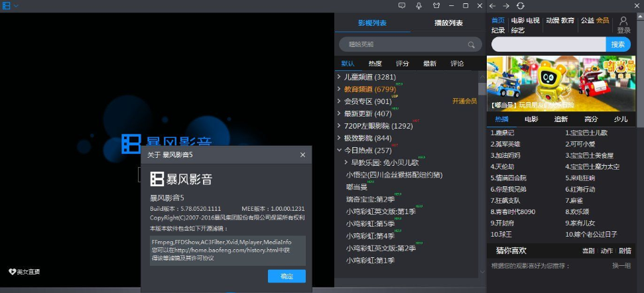Open ranking item 1.鹿鼎记

[502, 133]
